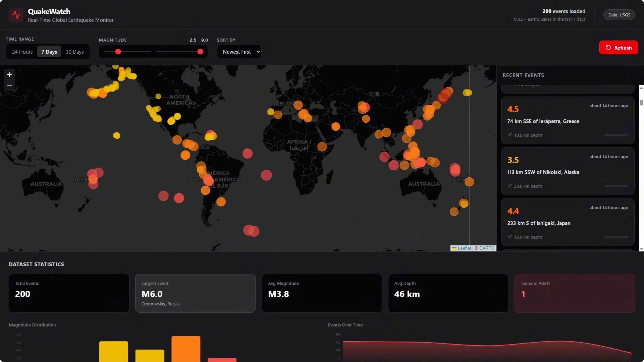Click the QuakeWatch pulse logo icon
Image resolution: width=644 pixels, height=362 pixels.
click(16, 15)
